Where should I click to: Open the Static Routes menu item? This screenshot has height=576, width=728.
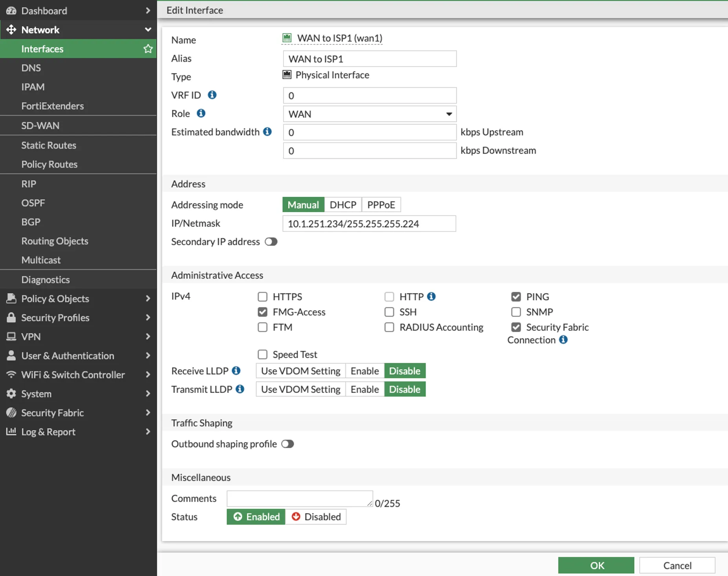[x=79, y=145]
